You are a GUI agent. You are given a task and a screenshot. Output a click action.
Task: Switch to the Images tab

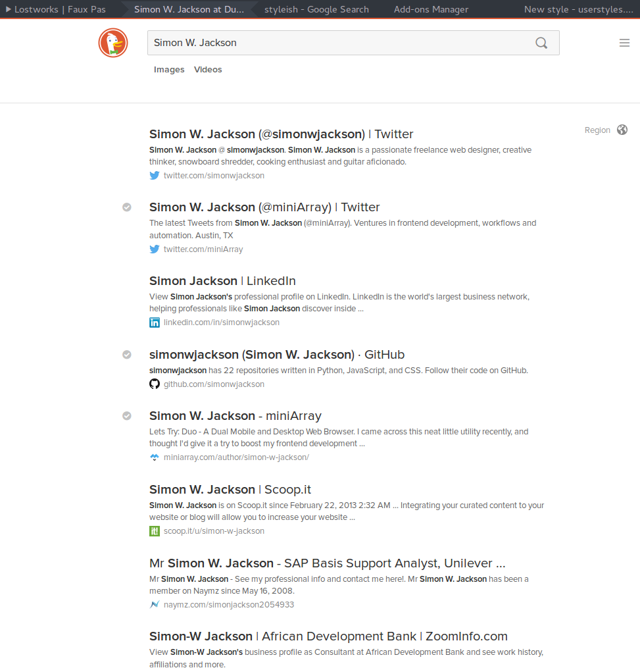pyautogui.click(x=169, y=69)
